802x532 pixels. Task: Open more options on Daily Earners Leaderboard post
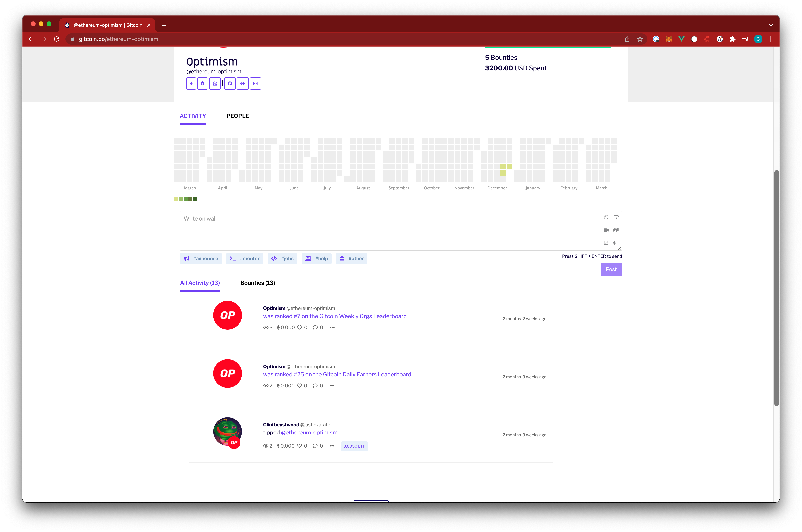pyautogui.click(x=332, y=386)
